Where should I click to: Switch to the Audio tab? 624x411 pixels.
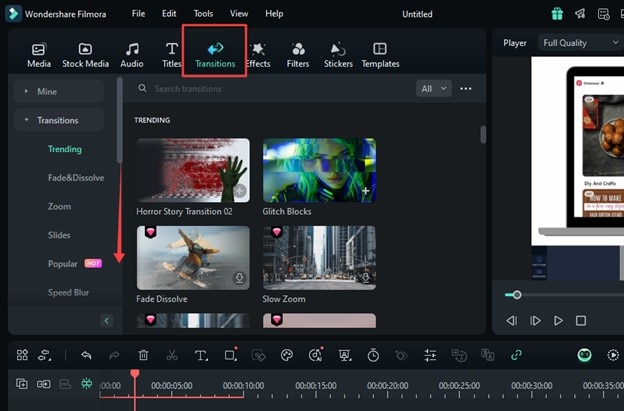[x=132, y=55]
